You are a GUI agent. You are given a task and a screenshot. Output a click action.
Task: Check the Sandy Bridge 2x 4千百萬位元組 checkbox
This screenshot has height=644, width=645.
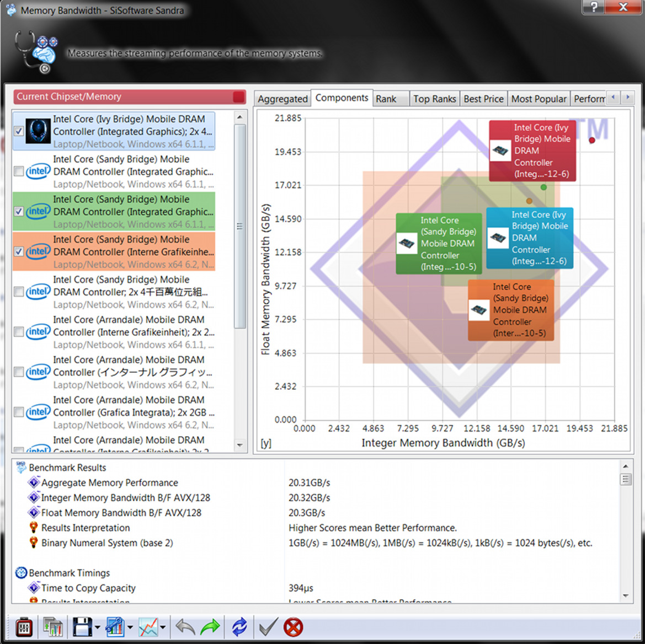[x=19, y=292]
